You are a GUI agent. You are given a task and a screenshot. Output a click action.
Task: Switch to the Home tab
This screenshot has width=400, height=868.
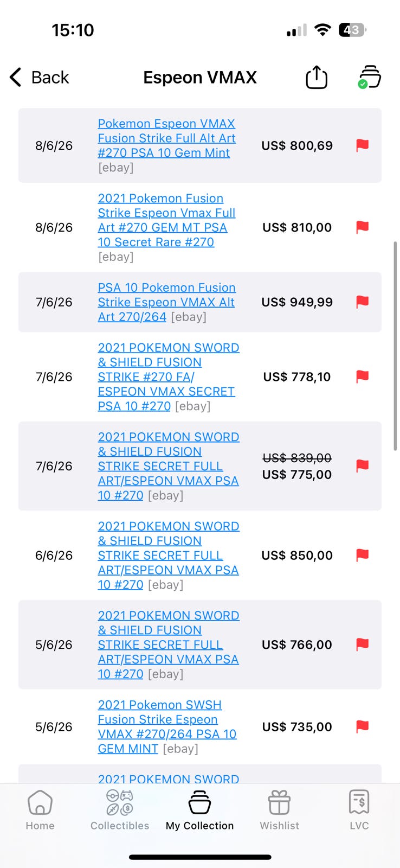[x=40, y=810]
